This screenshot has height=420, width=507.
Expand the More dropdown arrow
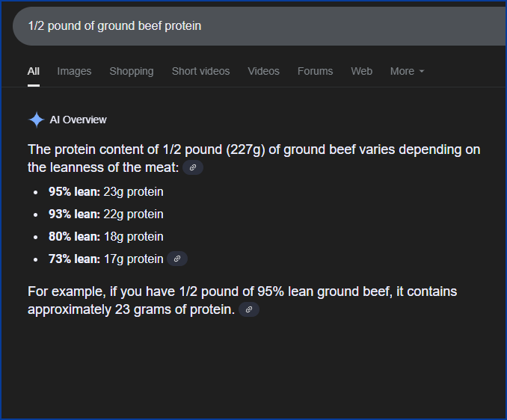point(421,71)
